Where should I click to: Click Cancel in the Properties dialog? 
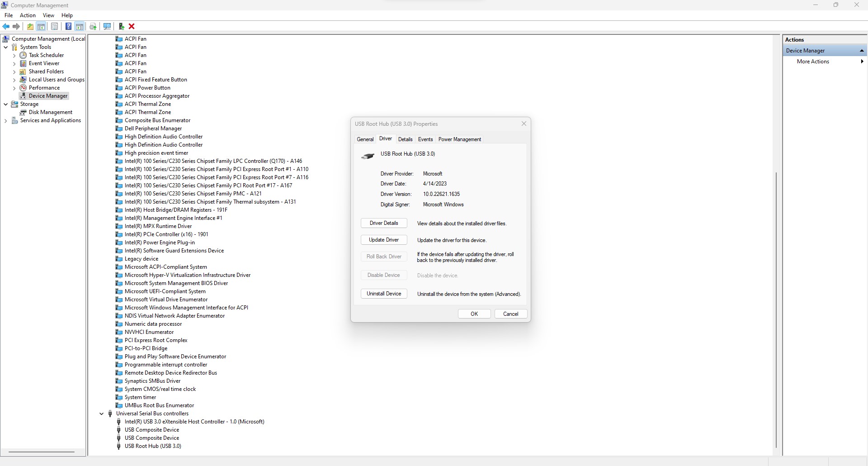coord(511,314)
